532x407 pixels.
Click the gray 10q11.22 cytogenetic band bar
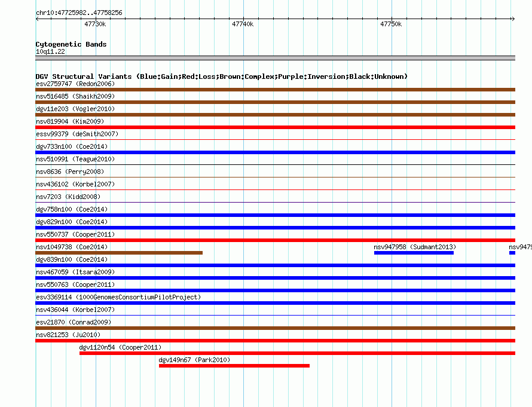[275, 58]
